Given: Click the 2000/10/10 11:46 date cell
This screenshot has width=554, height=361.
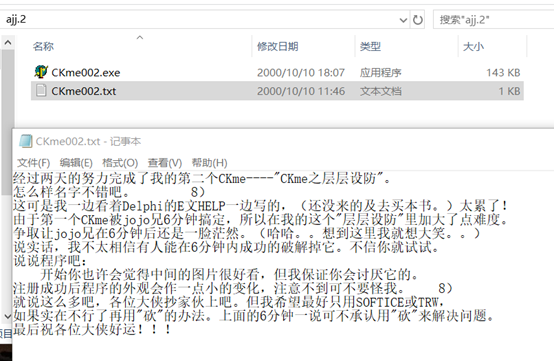Looking at the screenshot, I should coord(301,91).
